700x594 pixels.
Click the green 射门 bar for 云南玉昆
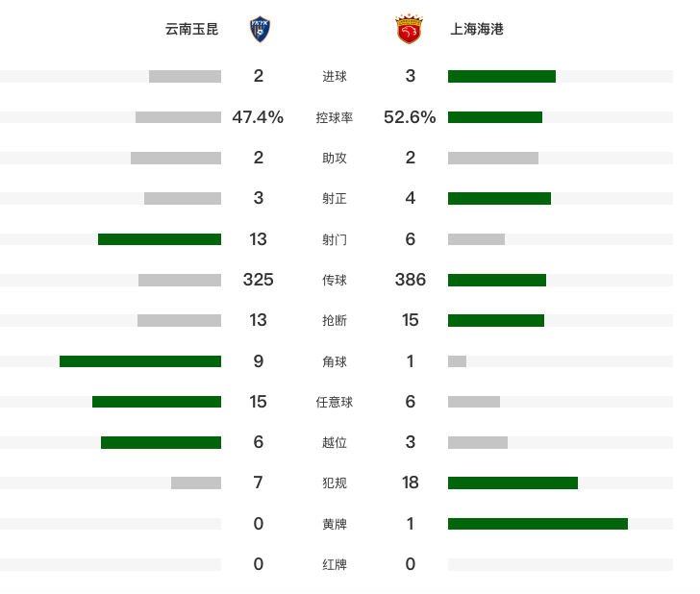click(x=160, y=239)
